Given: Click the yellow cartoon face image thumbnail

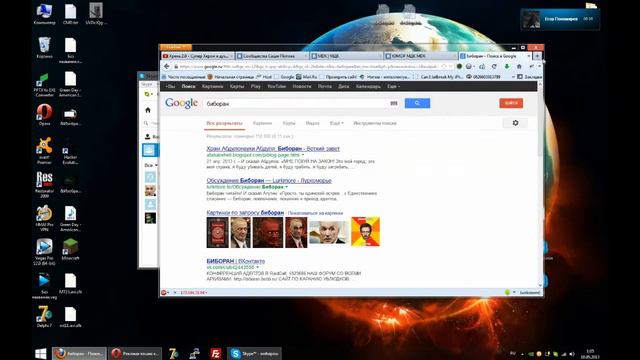Looking at the screenshot, I should (x=365, y=231).
